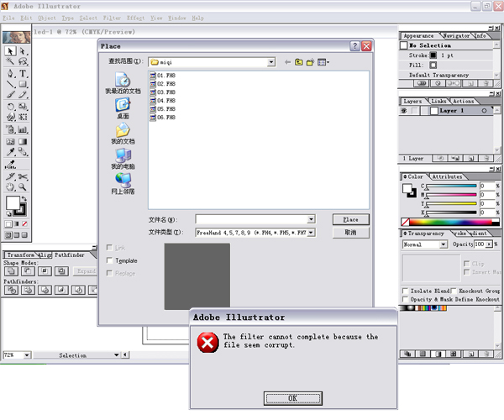Open the Opacity value arrow

pos(489,244)
